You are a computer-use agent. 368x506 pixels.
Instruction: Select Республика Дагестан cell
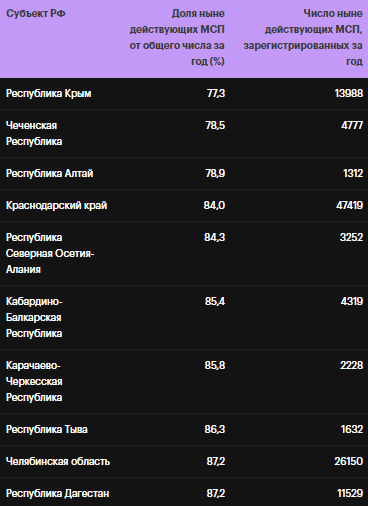coord(58,493)
